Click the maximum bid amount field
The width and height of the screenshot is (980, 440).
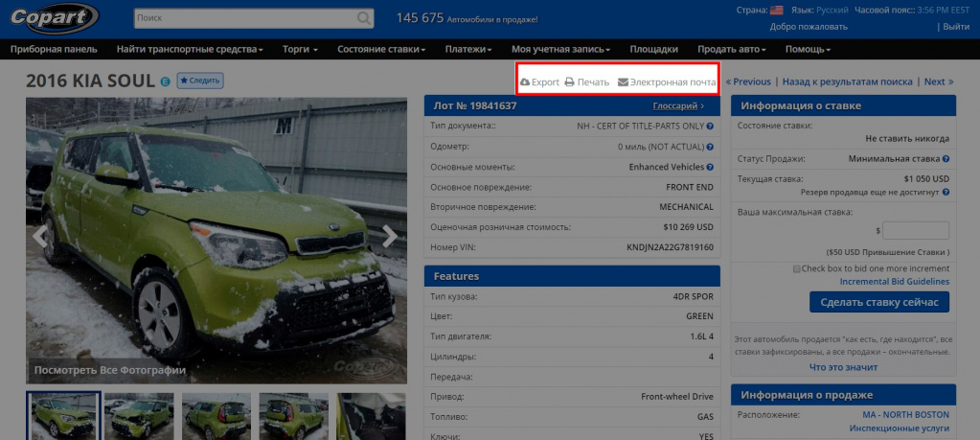click(916, 231)
